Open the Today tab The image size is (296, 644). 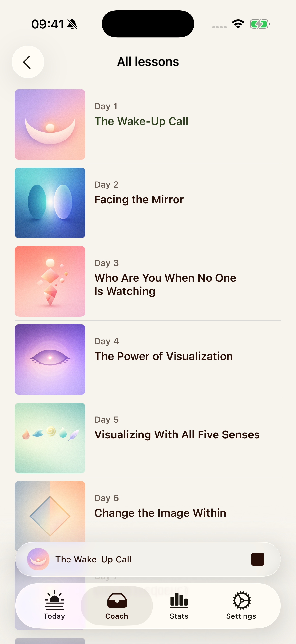[x=54, y=605]
